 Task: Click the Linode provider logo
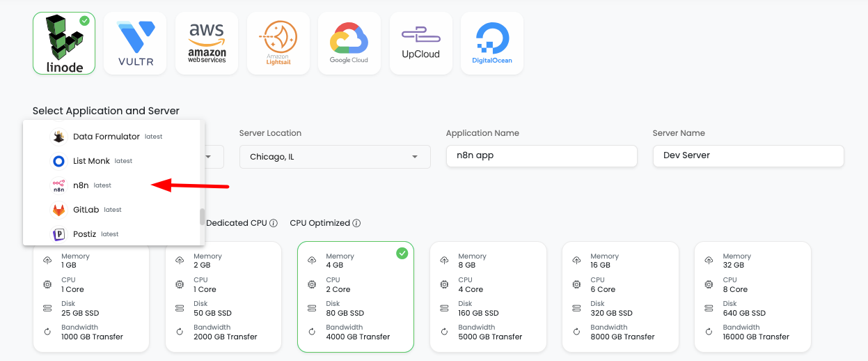click(x=64, y=43)
